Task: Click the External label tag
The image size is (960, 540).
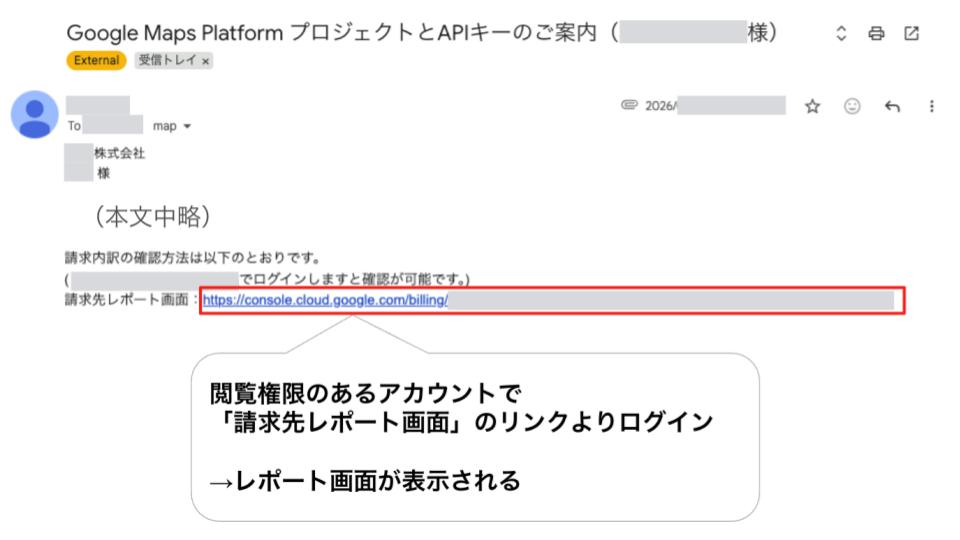Action: (96, 61)
